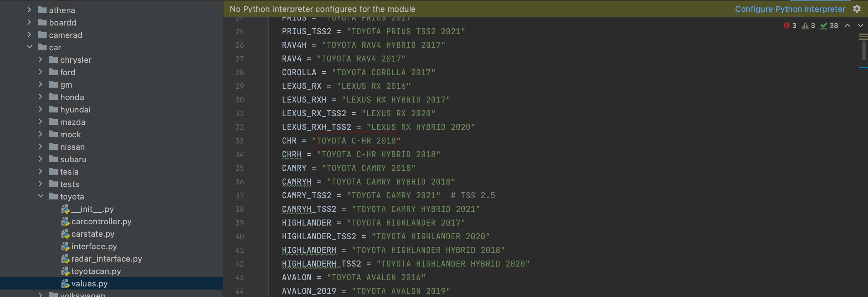Click line number 33 in gutter
The height and width of the screenshot is (297, 868).
[x=240, y=141]
